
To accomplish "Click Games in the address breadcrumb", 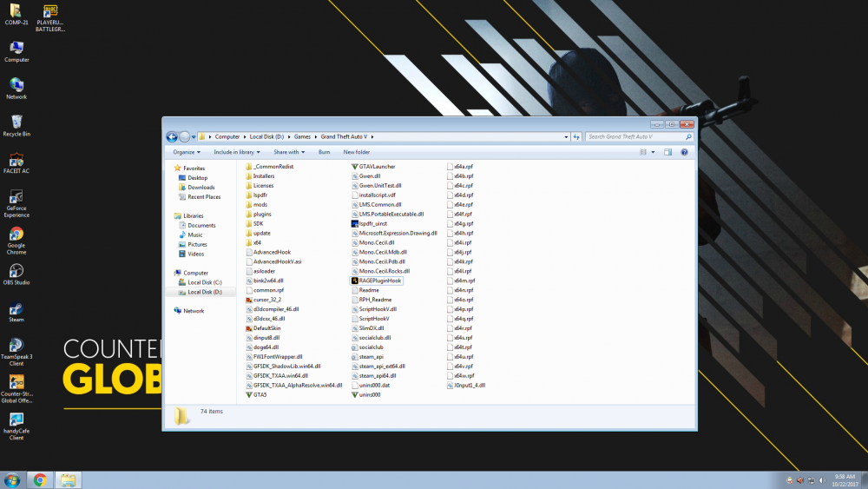I will (x=302, y=136).
